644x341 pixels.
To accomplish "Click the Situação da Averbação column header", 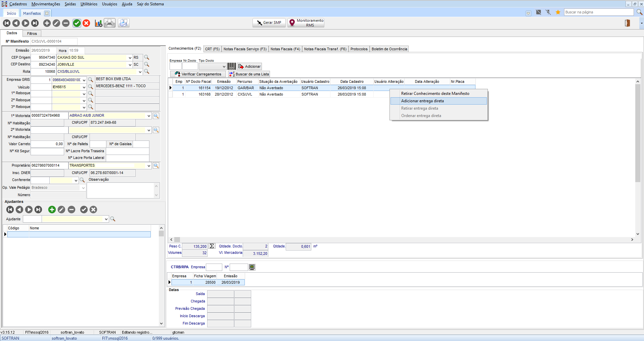I will (278, 81).
